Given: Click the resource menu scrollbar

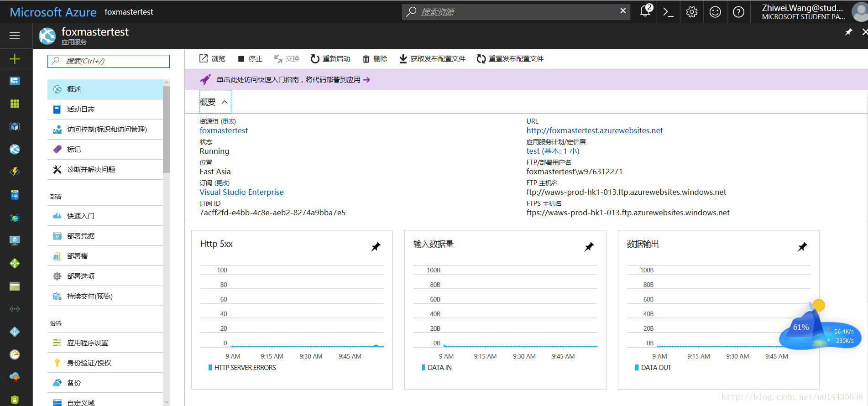Looking at the screenshot, I should [x=166, y=129].
